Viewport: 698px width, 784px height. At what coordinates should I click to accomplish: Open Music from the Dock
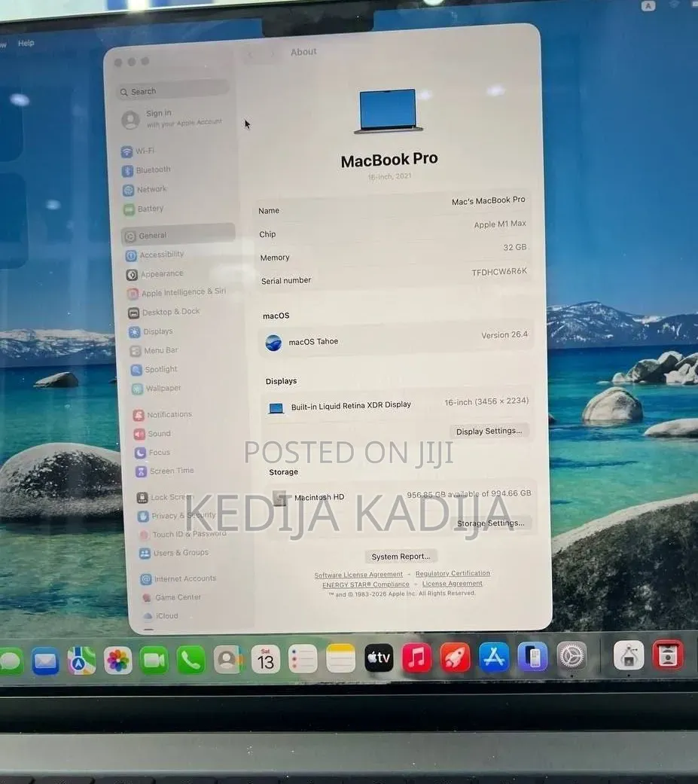[x=416, y=657]
